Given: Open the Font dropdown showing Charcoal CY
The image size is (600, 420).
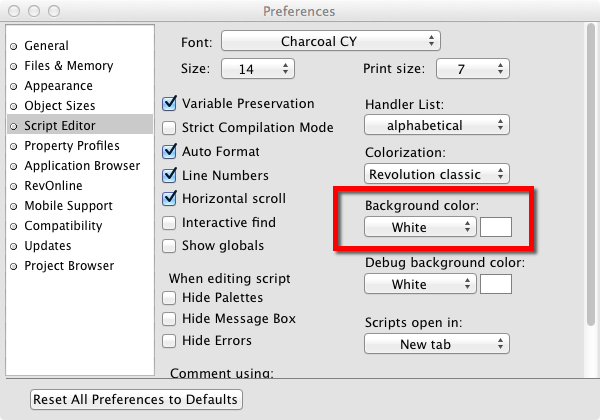Looking at the screenshot, I should click(330, 41).
